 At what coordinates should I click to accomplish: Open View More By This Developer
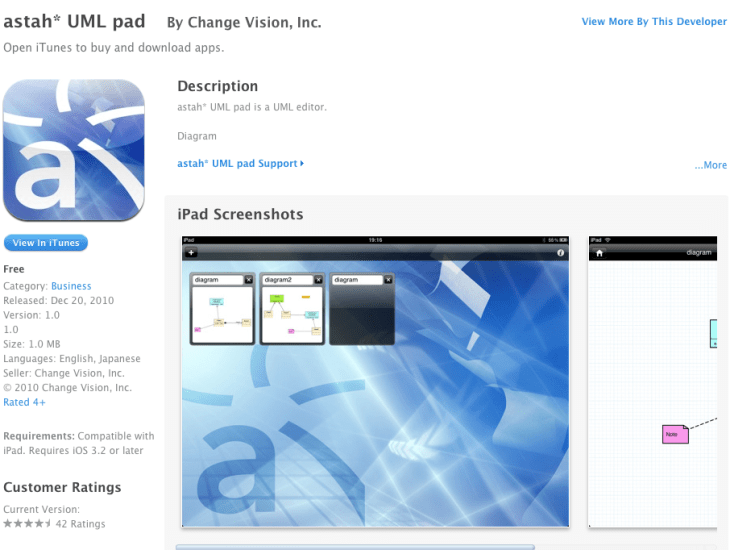click(654, 22)
